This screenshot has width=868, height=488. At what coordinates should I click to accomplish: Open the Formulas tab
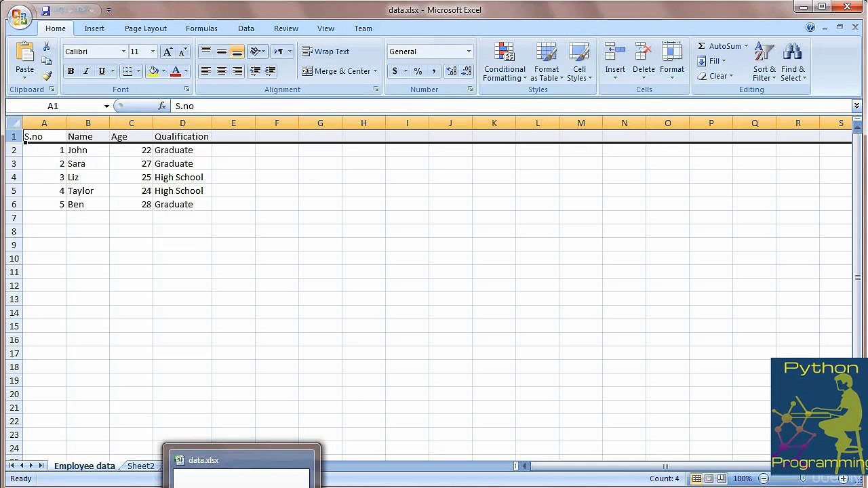point(201,28)
